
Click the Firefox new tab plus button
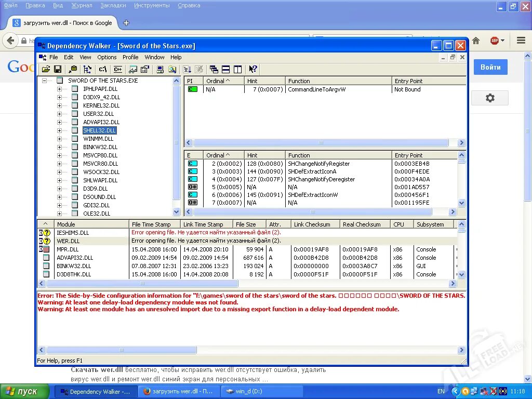coord(126,23)
